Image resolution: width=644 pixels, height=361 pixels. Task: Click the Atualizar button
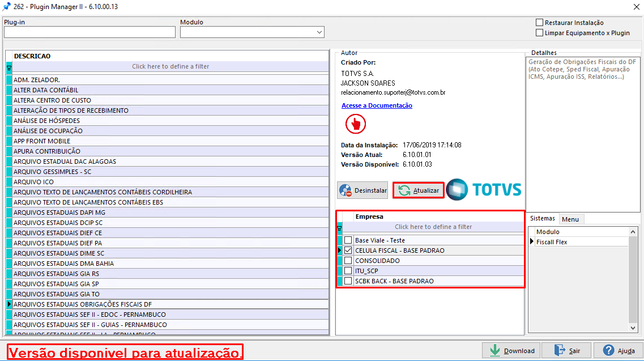tap(419, 190)
